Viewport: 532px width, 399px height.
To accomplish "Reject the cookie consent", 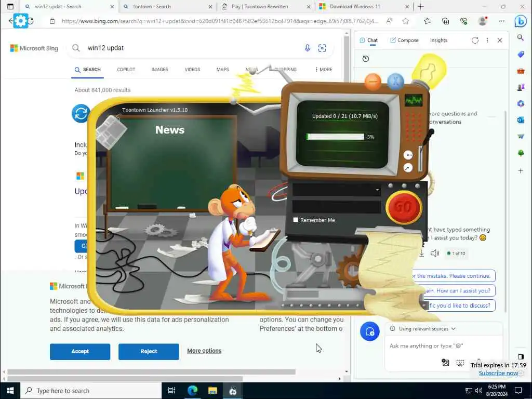I will click(x=149, y=351).
